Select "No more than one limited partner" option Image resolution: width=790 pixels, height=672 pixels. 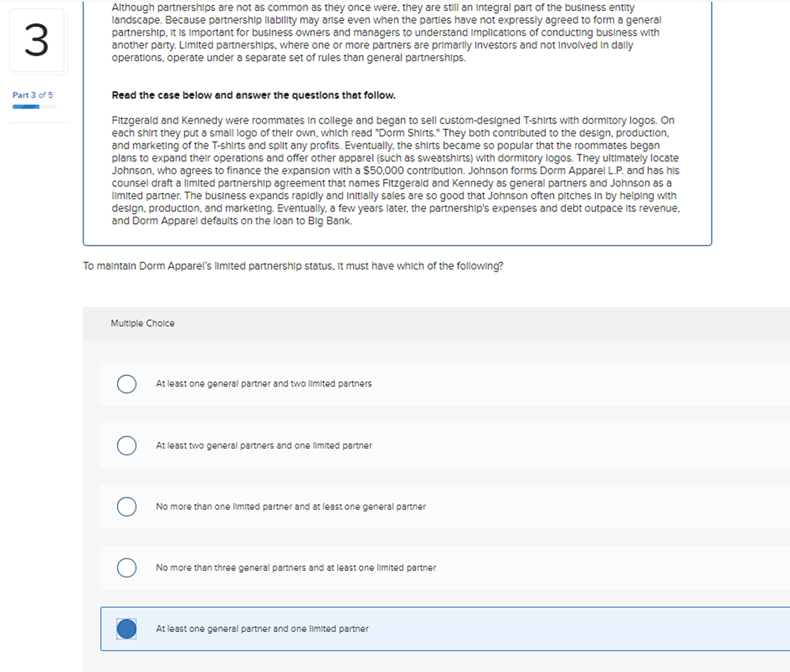click(x=126, y=507)
